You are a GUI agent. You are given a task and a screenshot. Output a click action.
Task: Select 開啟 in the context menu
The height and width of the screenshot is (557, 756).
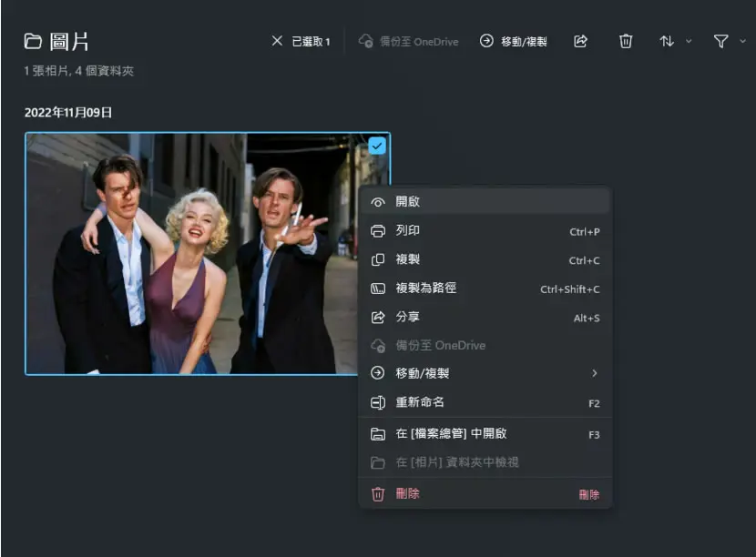pos(485,201)
